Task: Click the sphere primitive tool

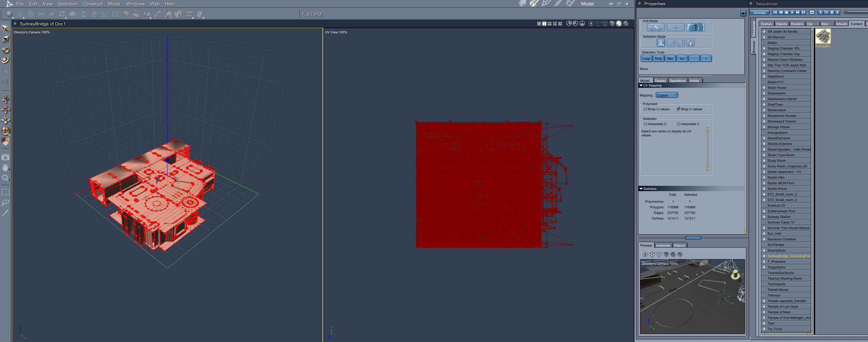Action: click(x=9, y=14)
